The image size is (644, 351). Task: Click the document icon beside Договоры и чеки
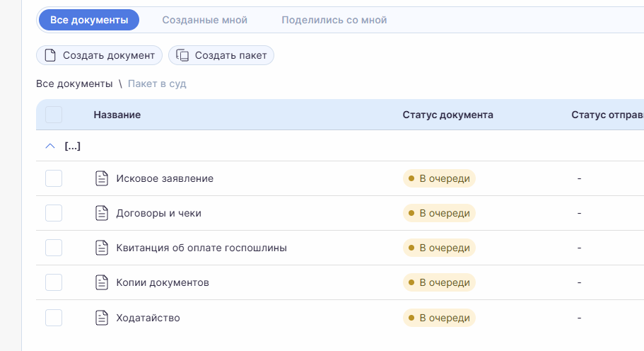(x=102, y=213)
